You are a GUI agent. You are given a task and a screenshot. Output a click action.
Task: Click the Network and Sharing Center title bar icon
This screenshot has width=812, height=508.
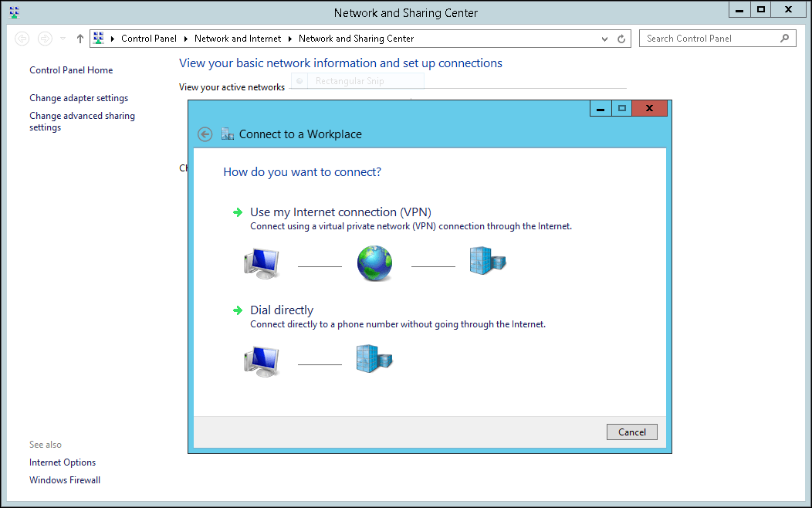coord(14,12)
